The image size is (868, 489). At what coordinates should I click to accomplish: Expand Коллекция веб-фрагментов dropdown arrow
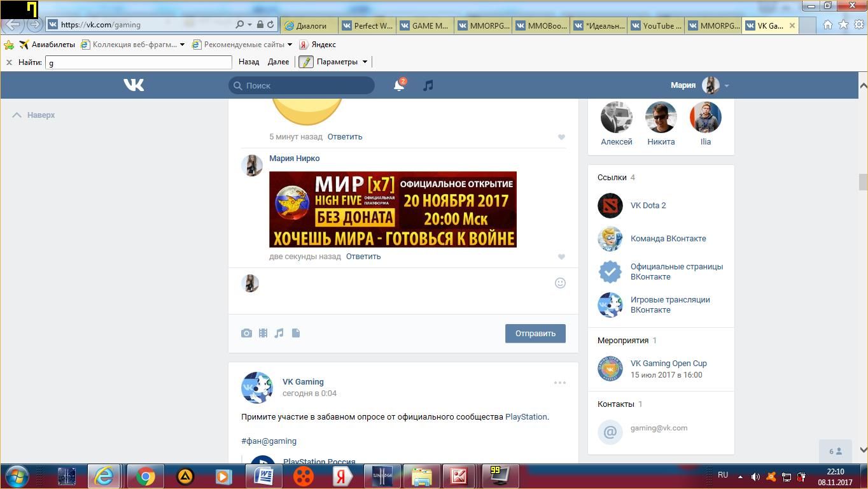182,45
